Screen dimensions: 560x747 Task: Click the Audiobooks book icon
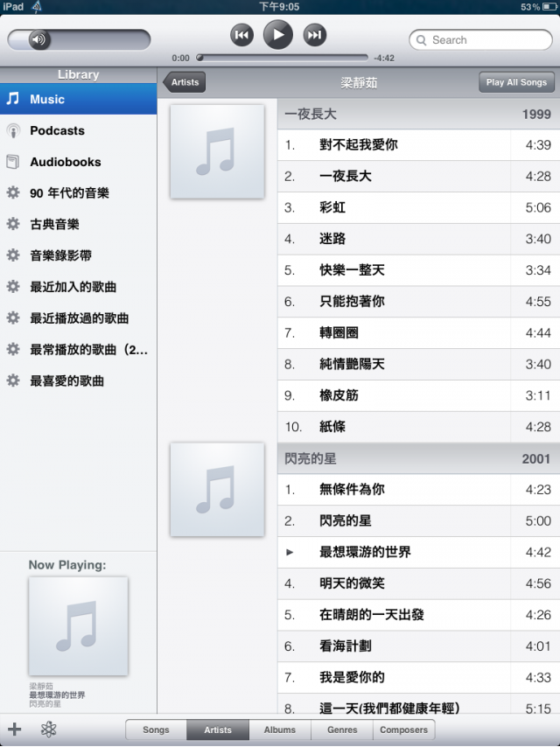(x=13, y=162)
